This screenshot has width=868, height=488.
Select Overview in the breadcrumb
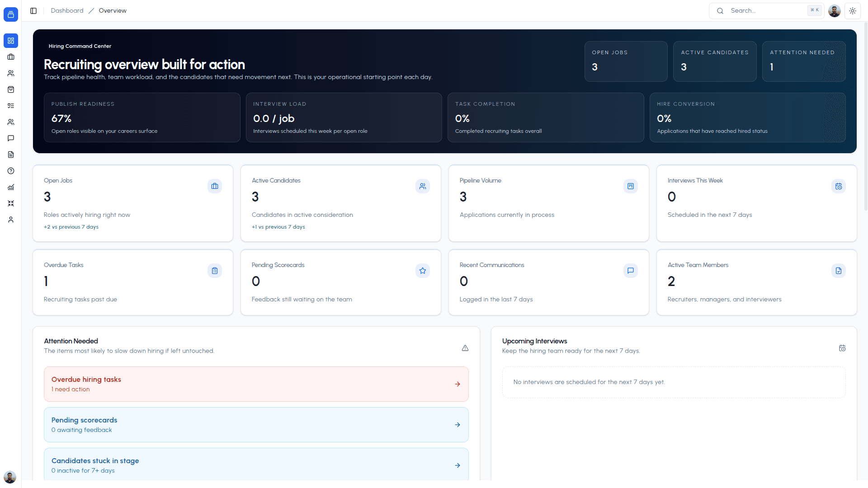click(x=112, y=10)
